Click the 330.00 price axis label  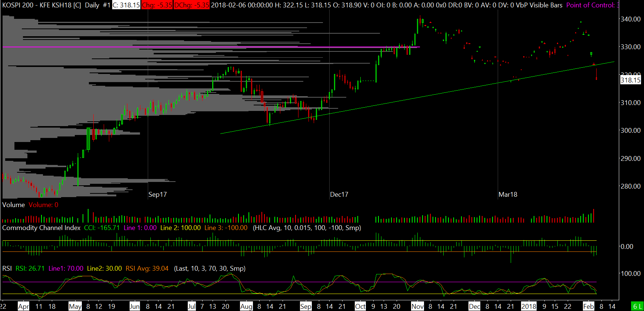coord(630,47)
